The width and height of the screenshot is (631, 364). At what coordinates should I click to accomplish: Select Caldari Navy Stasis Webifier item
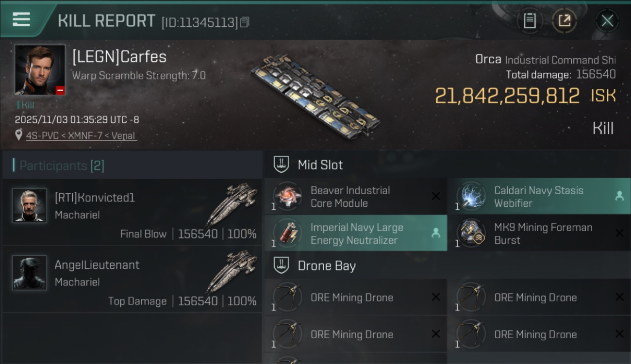click(539, 197)
